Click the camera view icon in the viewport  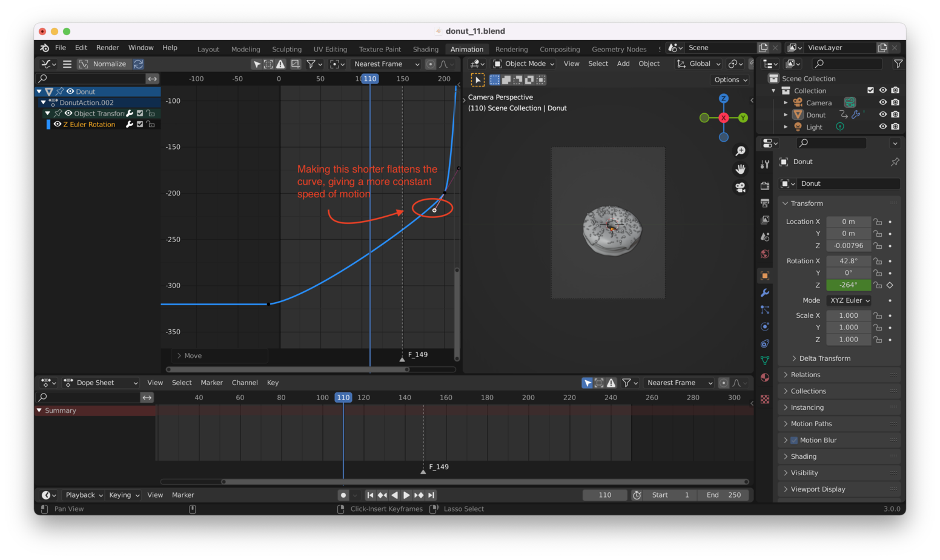click(x=740, y=188)
